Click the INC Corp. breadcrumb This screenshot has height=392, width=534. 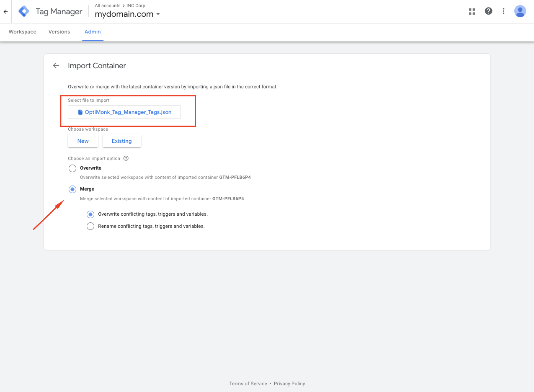coord(137,5)
